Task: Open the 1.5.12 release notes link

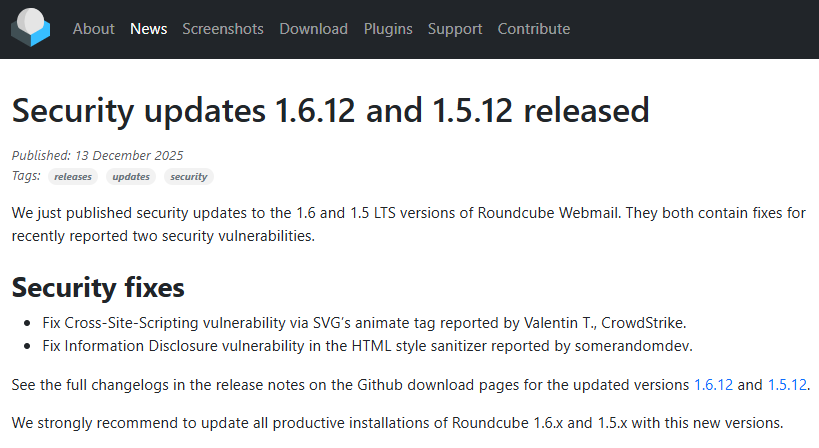Action: [786, 384]
